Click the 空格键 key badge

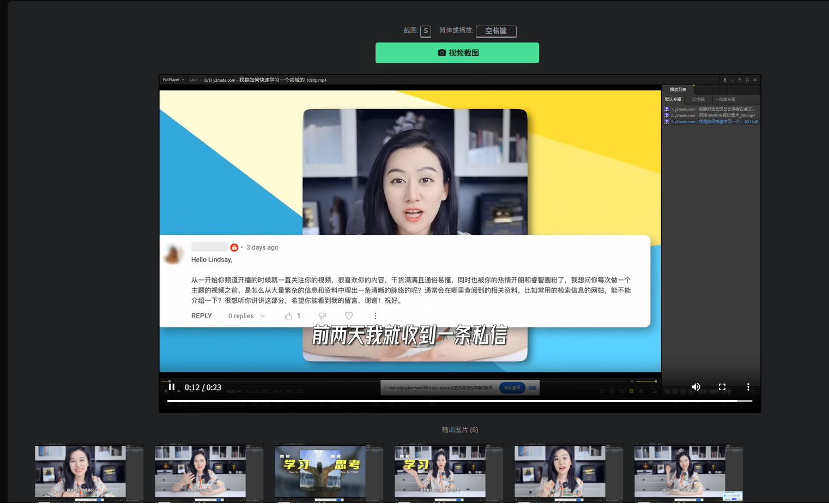click(x=496, y=31)
